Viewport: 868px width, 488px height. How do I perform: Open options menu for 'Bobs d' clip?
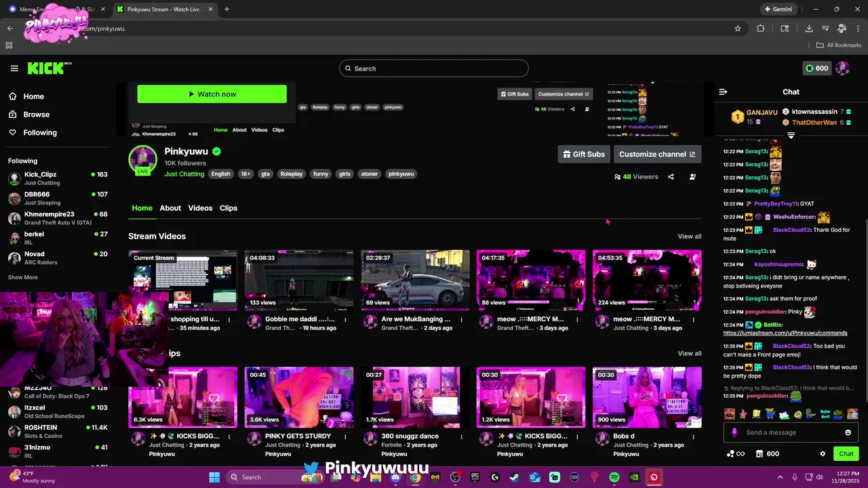click(x=693, y=436)
